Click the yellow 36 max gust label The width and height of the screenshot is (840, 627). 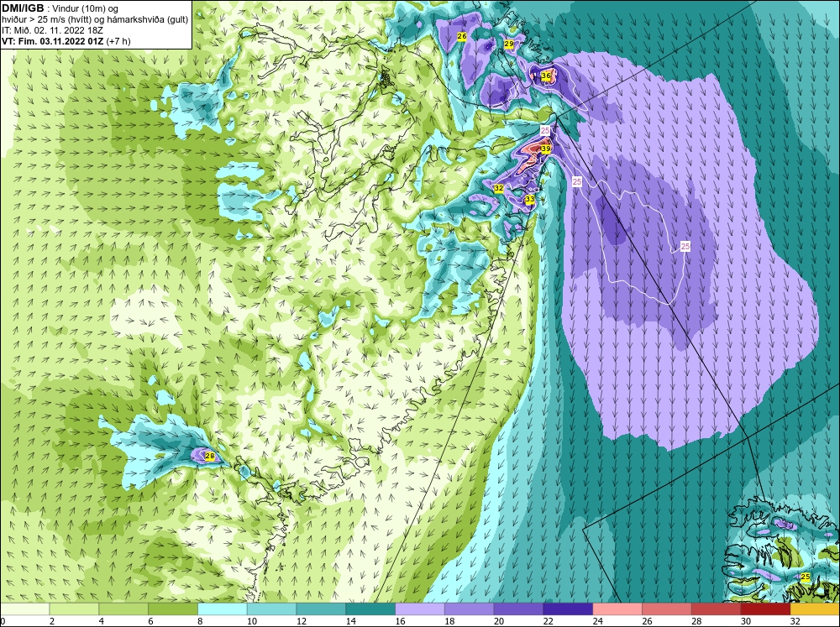[x=546, y=76]
